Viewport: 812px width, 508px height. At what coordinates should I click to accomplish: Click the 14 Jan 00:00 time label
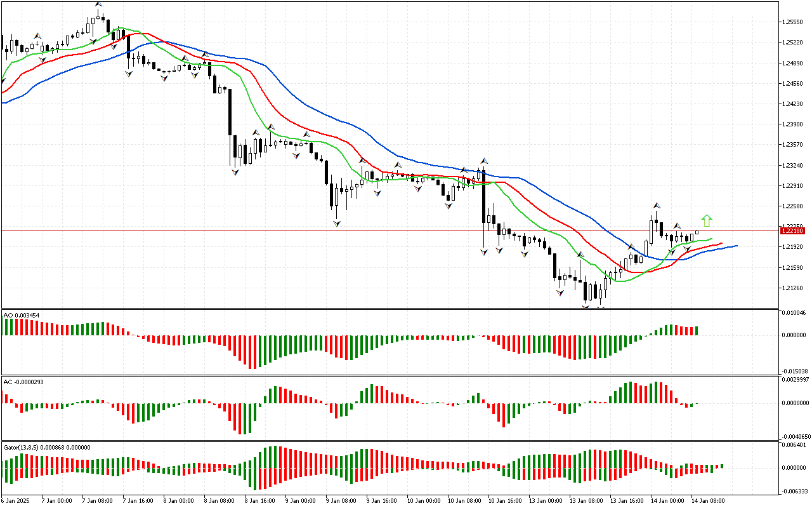pyautogui.click(x=667, y=500)
